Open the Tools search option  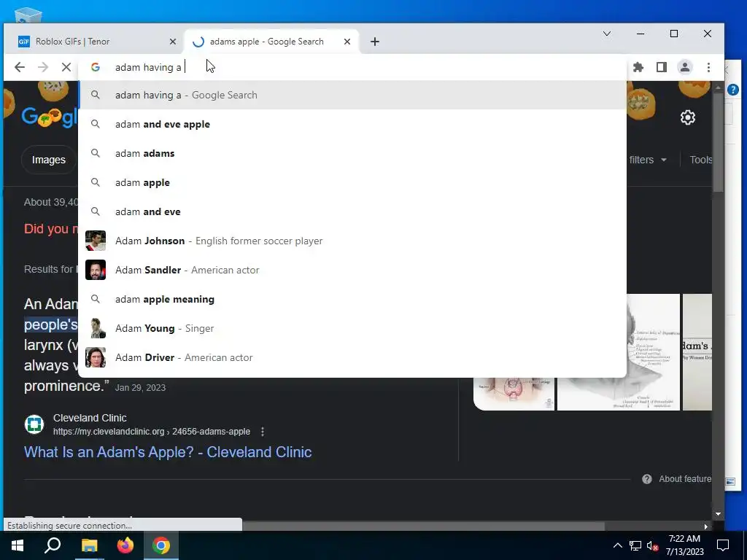point(701,160)
